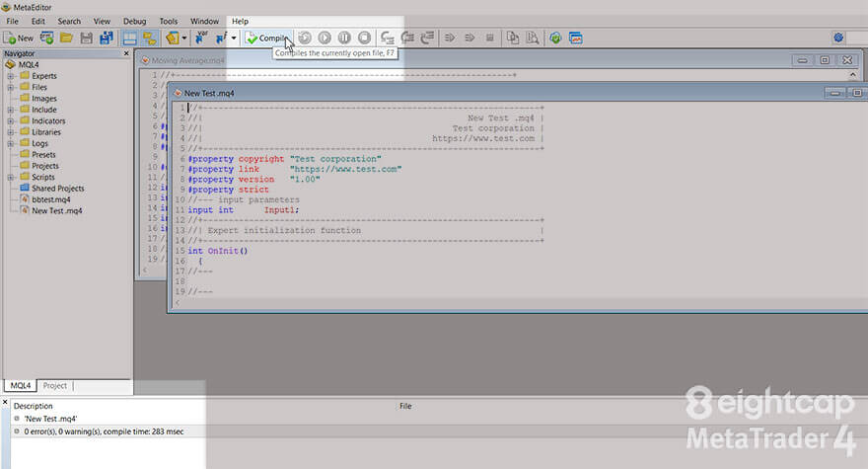The width and height of the screenshot is (868, 469).
Task: Expand the Scripts folder
Action: click(x=11, y=178)
